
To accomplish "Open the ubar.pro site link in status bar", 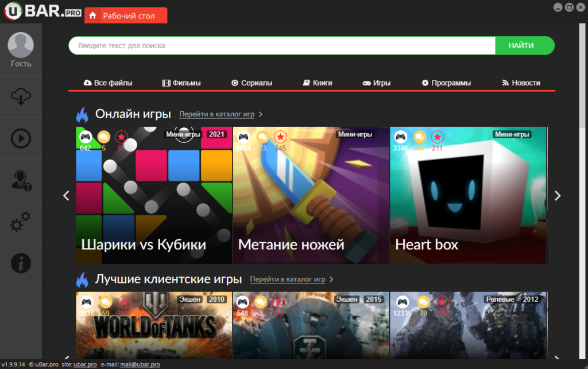I will pos(85,364).
